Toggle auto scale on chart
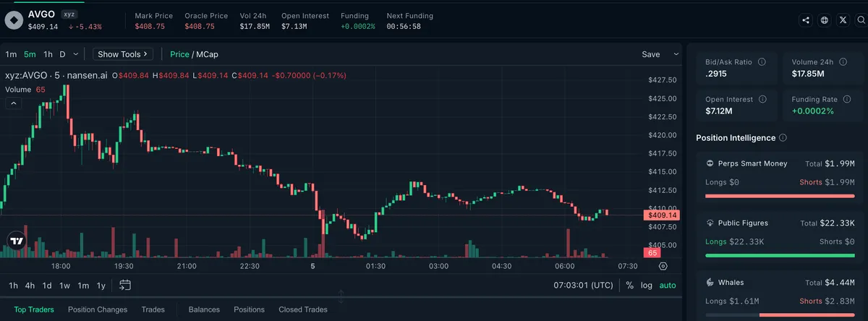868x321 pixels. [668, 285]
